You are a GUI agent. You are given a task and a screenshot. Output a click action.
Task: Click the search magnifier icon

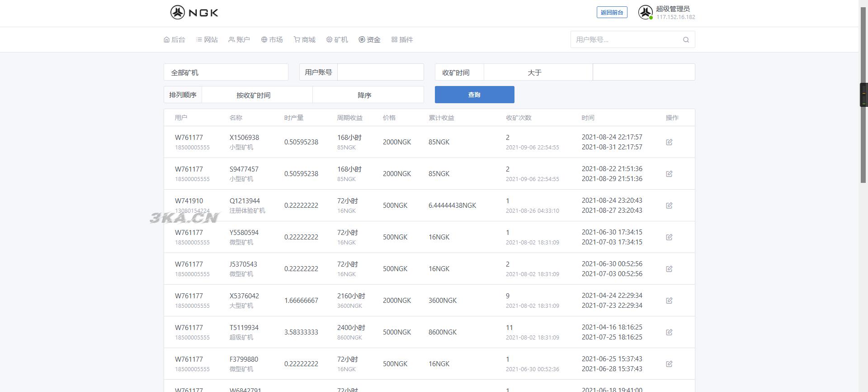click(x=686, y=40)
